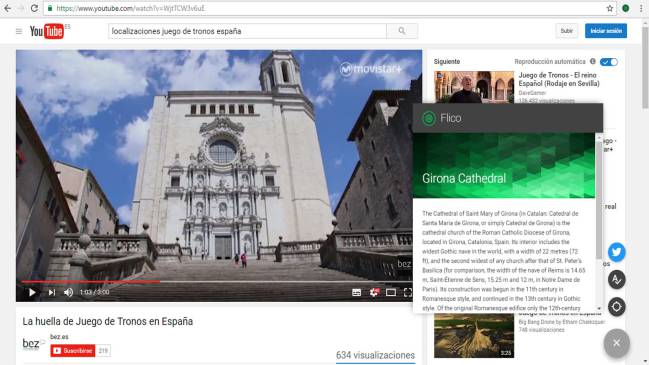The image size is (649, 365).
Task: Click the Cathedral description text in Flico panel
Action: (x=504, y=261)
